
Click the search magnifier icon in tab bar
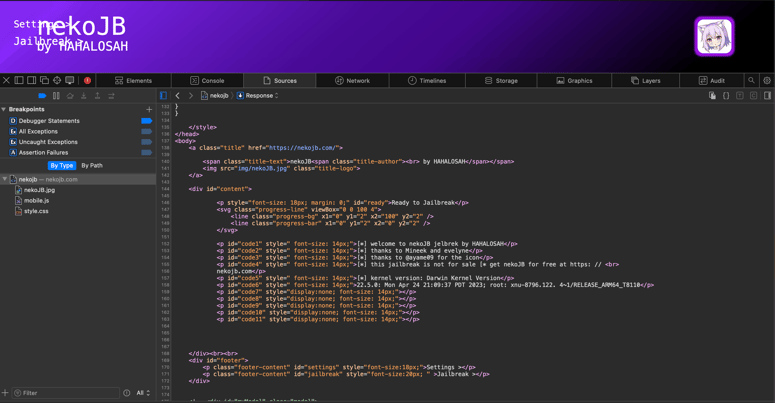click(x=751, y=81)
